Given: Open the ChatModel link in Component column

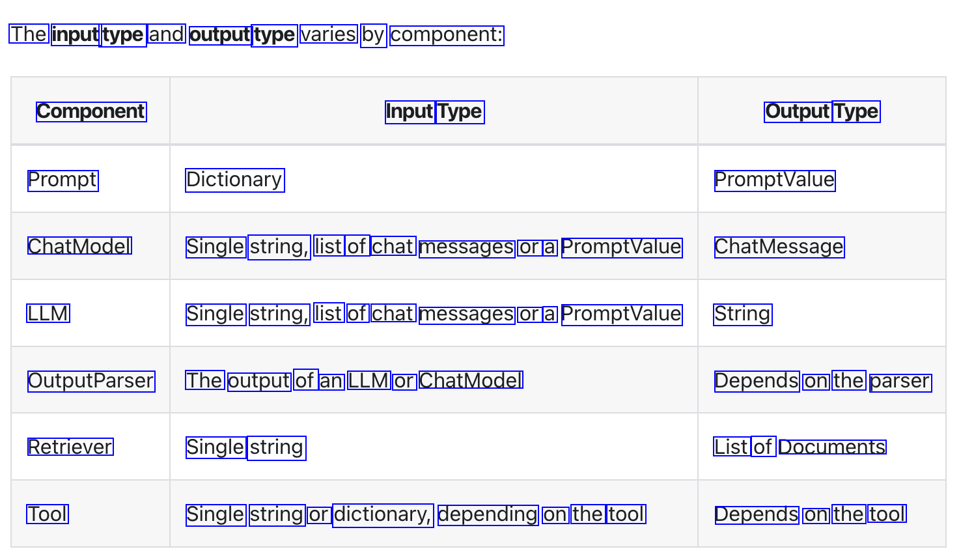Looking at the screenshot, I should pyautogui.click(x=79, y=246).
